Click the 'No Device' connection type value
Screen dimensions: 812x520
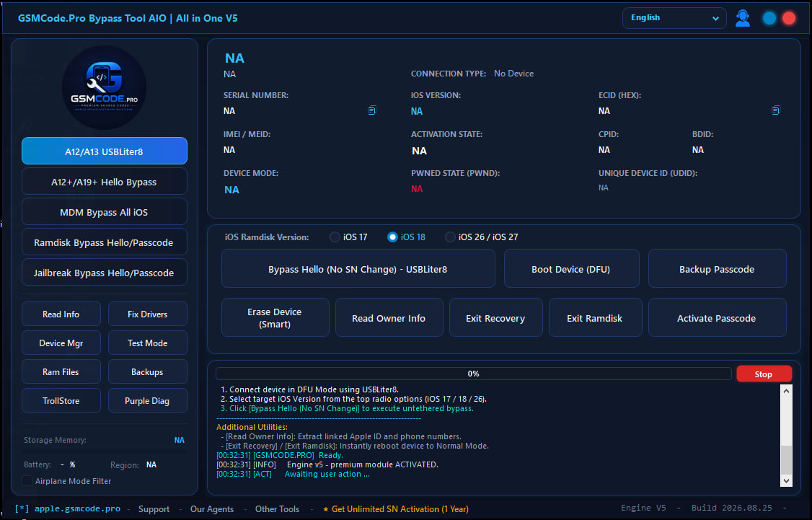[513, 74]
